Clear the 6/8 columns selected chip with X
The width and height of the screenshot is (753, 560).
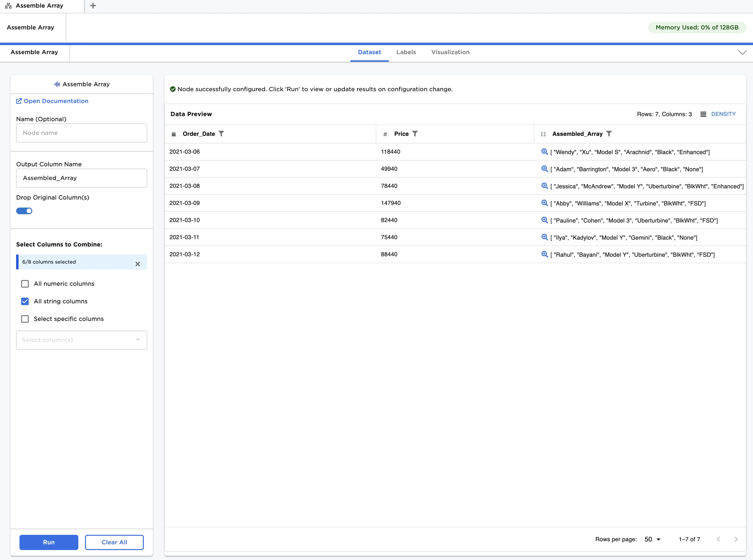[x=138, y=264]
